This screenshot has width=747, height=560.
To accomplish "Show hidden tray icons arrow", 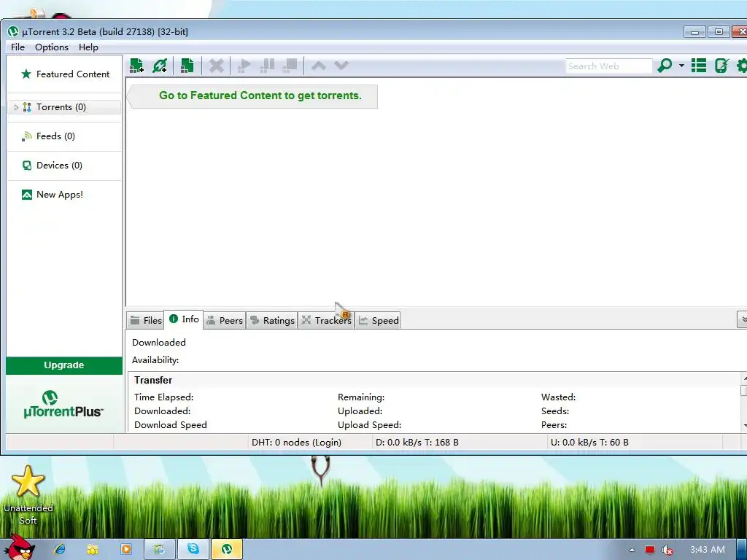I will click(632, 550).
